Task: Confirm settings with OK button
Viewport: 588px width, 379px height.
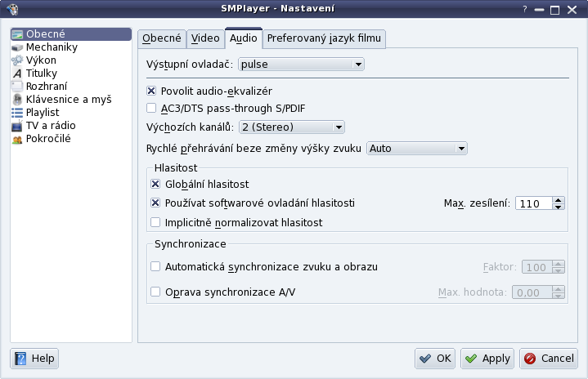Action: click(x=435, y=359)
